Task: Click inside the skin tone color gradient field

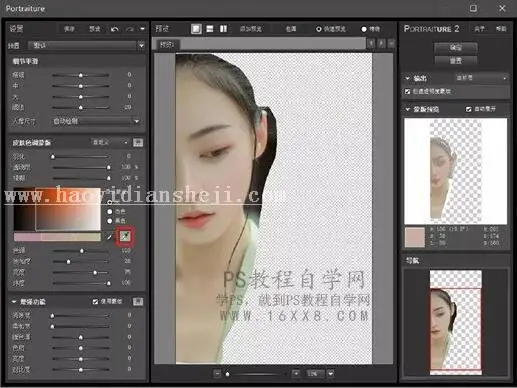Action: click(57, 209)
